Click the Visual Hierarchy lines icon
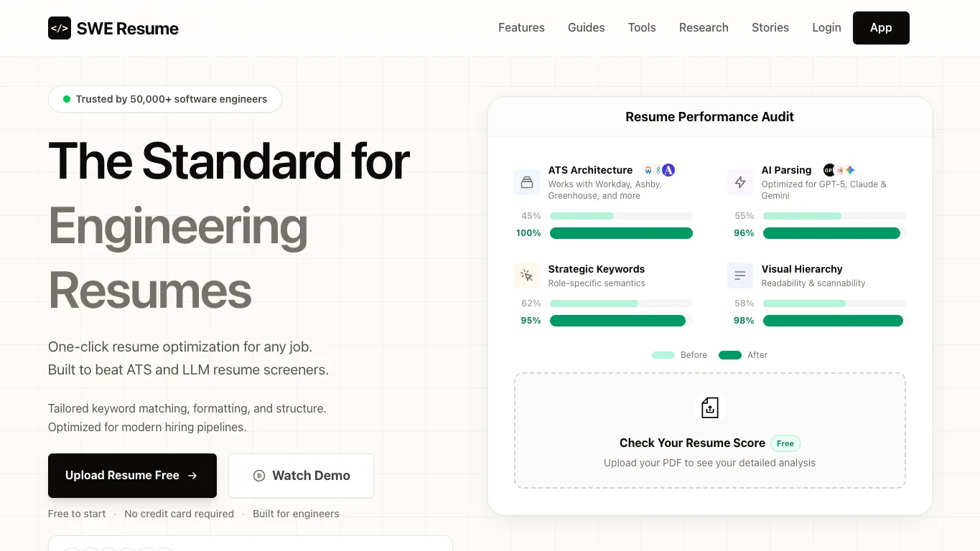Viewport: 980px width, 551px height. [x=740, y=275]
